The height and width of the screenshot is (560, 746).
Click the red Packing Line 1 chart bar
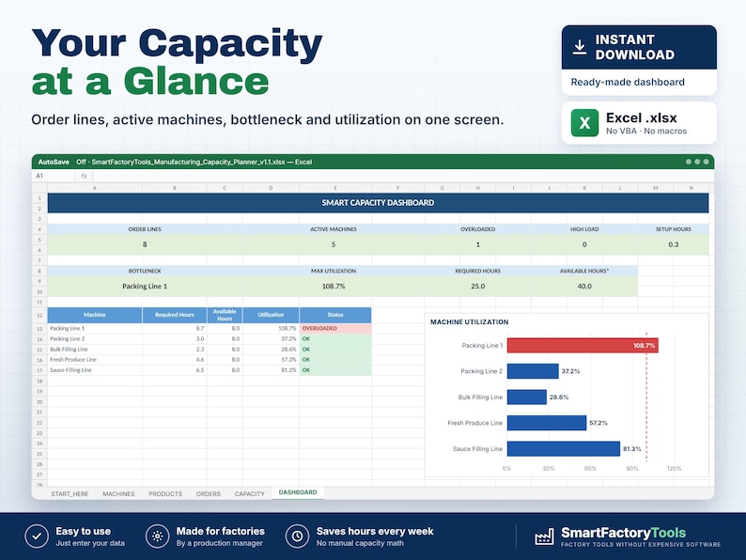coord(583,346)
